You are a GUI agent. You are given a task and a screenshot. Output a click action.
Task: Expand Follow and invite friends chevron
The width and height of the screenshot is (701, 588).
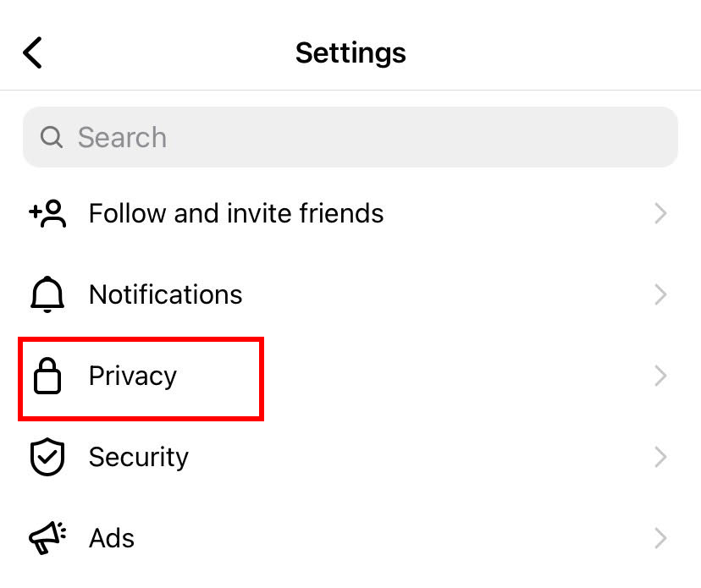click(661, 213)
